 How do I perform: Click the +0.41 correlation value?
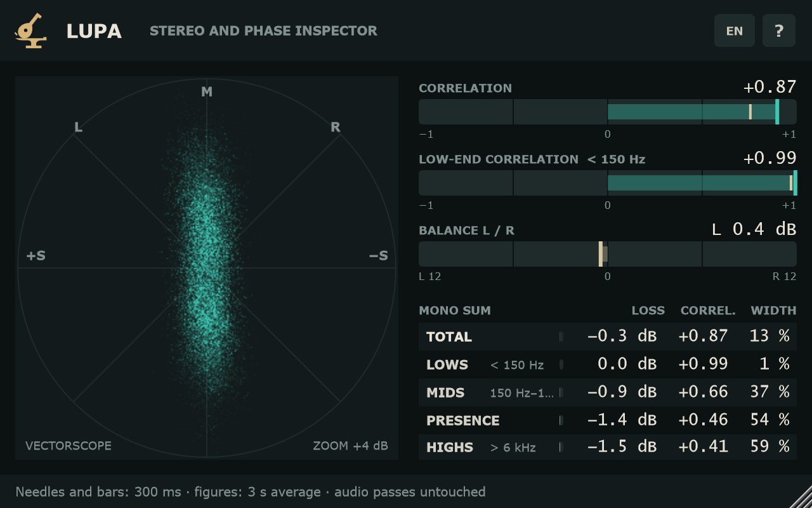tap(703, 447)
